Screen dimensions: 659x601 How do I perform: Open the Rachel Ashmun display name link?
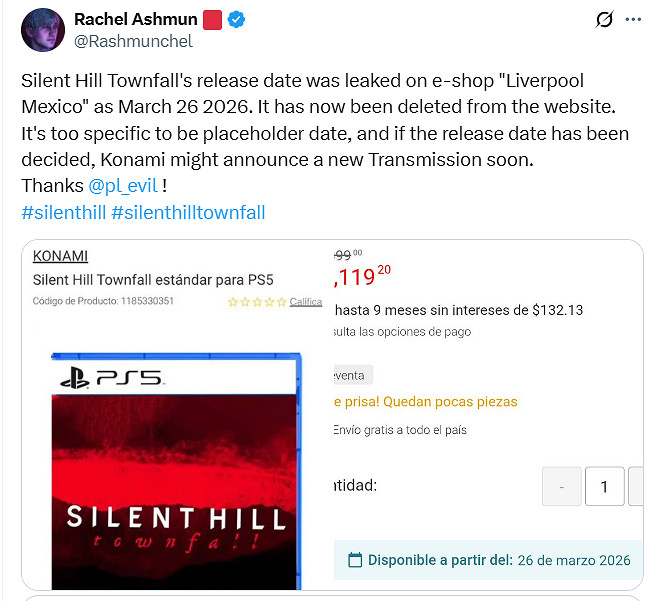[x=135, y=20]
